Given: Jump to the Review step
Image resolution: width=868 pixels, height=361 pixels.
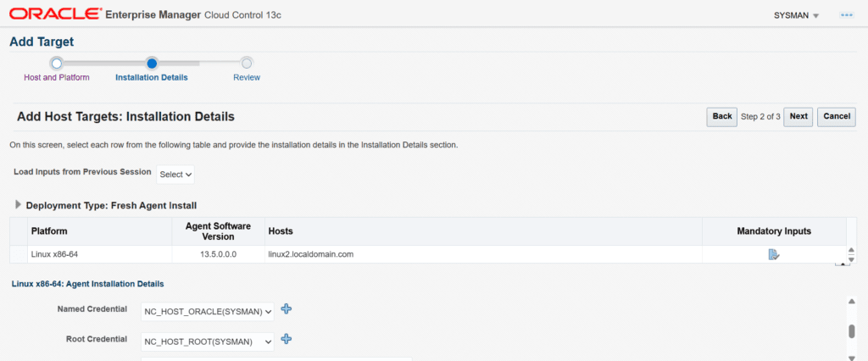Looking at the screenshot, I should pyautogui.click(x=247, y=77).
